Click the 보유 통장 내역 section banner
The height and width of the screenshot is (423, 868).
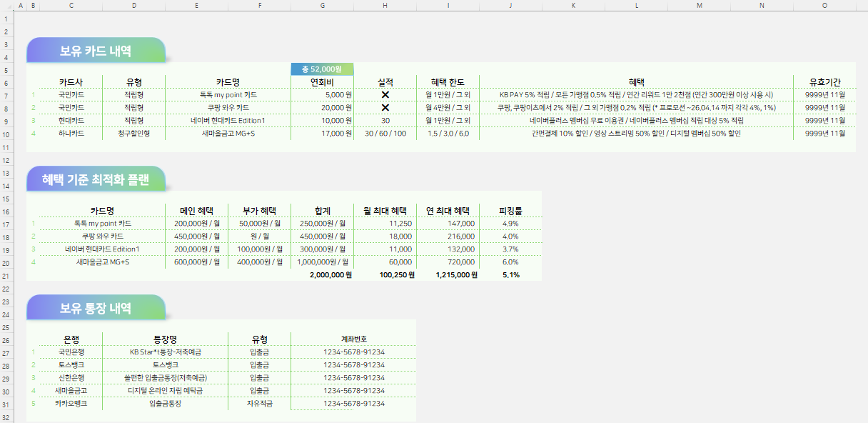[96, 308]
